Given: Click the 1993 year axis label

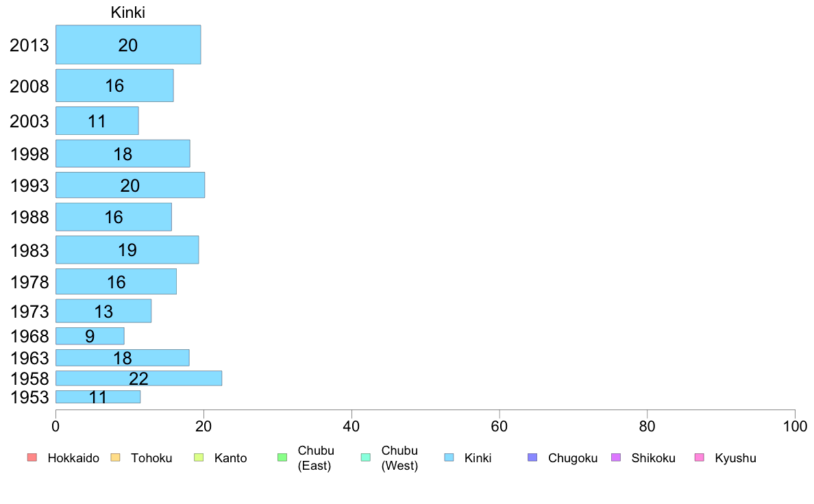Looking at the screenshot, I should (x=29, y=186).
